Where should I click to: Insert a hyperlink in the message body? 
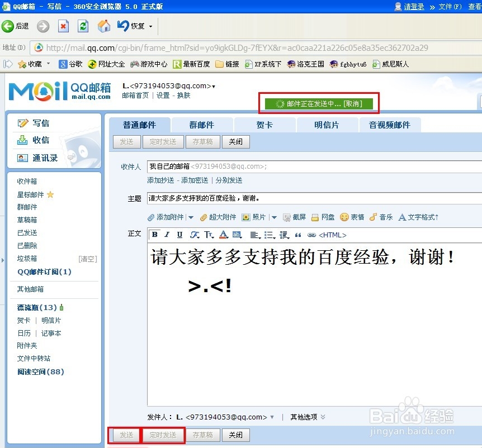pos(312,235)
